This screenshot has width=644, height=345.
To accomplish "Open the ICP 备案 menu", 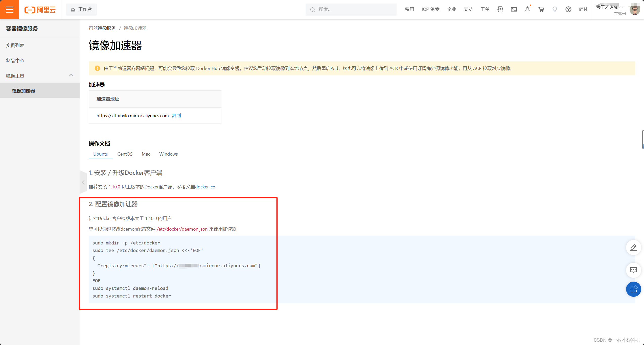I will pos(430,9).
